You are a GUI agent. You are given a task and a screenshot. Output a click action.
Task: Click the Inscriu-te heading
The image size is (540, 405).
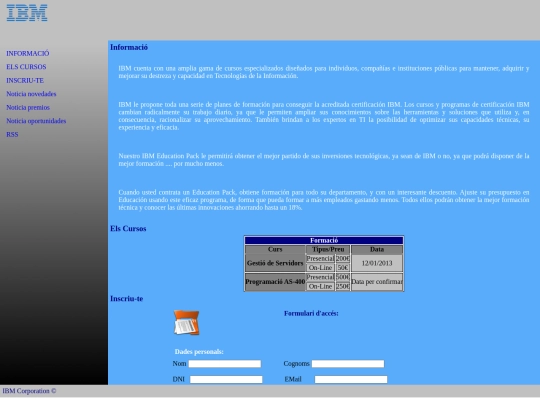coord(126,299)
